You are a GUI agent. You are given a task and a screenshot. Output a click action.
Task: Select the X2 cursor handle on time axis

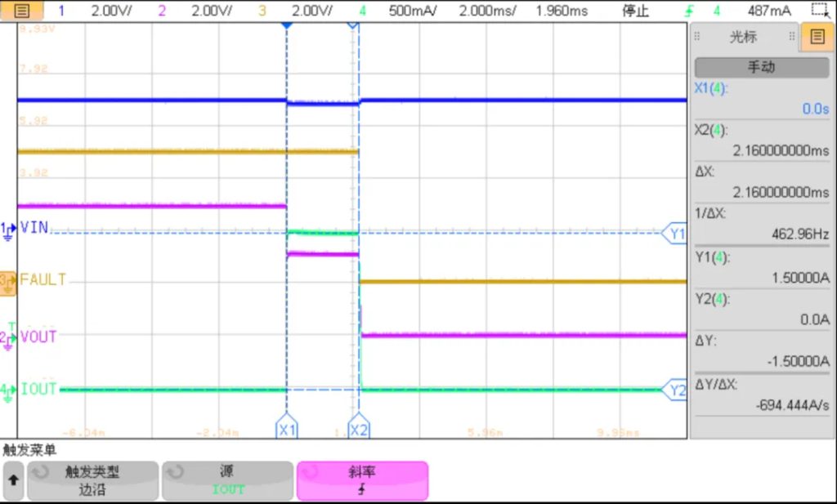pos(358,429)
